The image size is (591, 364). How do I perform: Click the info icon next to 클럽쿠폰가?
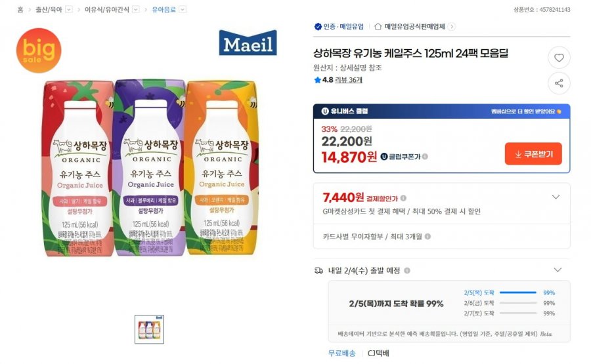coord(425,157)
